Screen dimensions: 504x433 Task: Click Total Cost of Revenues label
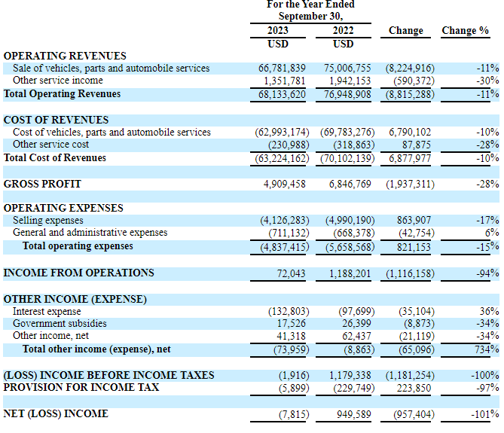(x=55, y=158)
